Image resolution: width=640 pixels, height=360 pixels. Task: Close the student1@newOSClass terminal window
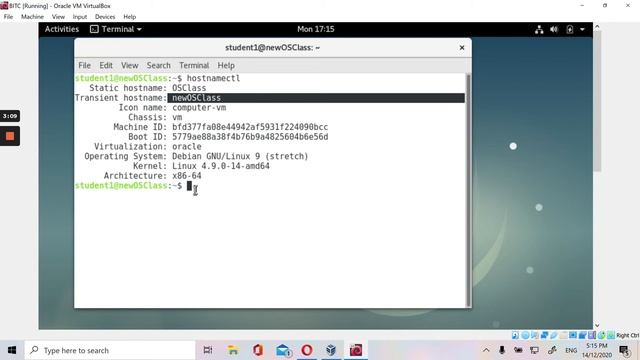pyautogui.click(x=462, y=48)
